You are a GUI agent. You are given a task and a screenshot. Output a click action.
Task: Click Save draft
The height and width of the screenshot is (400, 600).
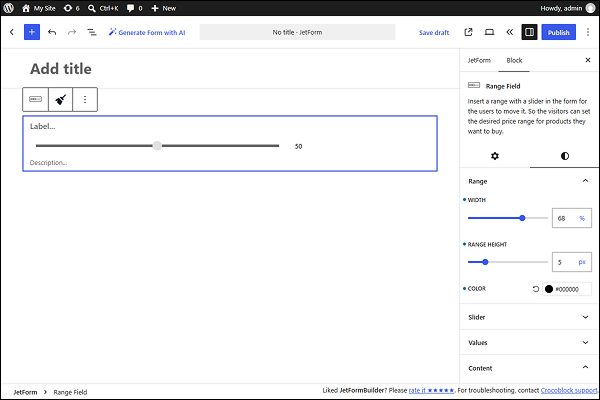pyautogui.click(x=434, y=33)
